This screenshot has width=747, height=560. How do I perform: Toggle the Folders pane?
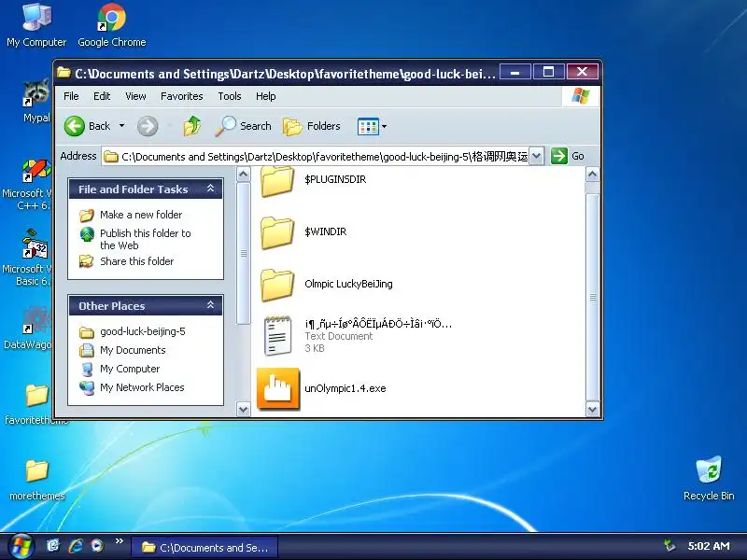coord(312,126)
